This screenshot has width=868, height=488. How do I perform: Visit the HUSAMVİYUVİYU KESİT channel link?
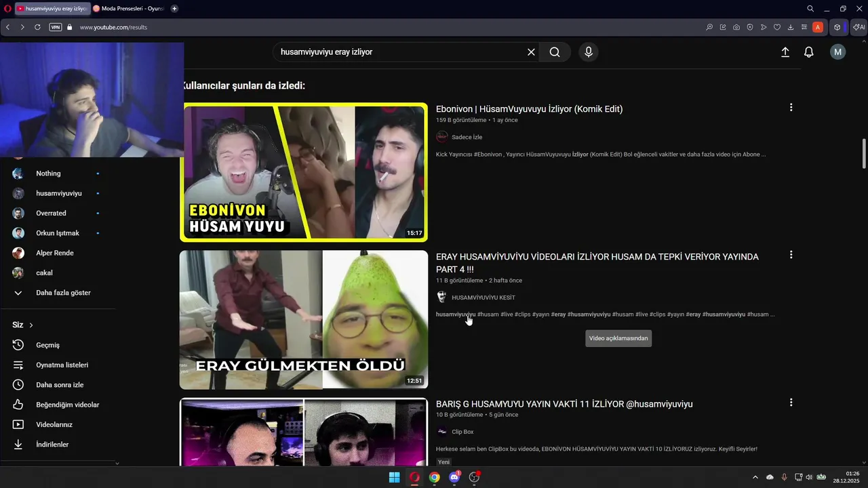[x=484, y=298]
